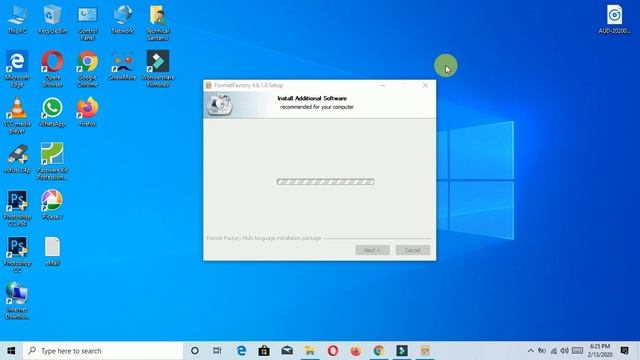Open the Action Center notifications

pos(624,351)
